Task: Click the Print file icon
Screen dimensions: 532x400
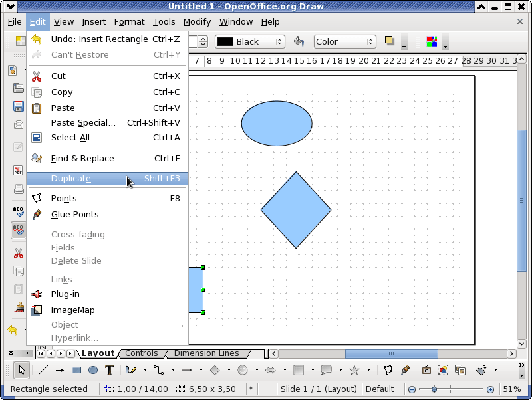Action: [19, 189]
